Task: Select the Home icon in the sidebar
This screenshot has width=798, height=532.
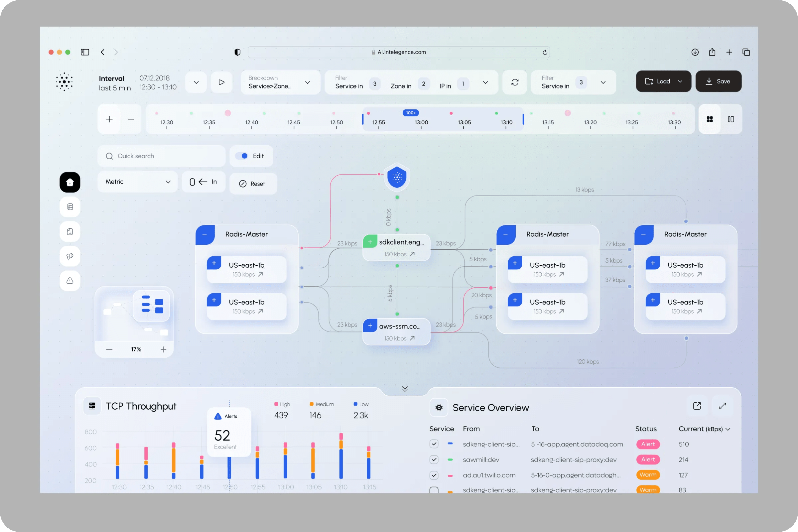Action: pyautogui.click(x=70, y=183)
